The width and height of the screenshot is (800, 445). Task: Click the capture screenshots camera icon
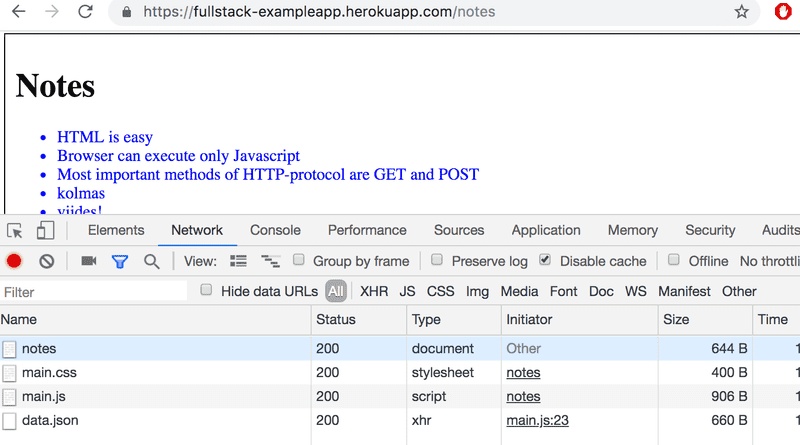(89, 261)
